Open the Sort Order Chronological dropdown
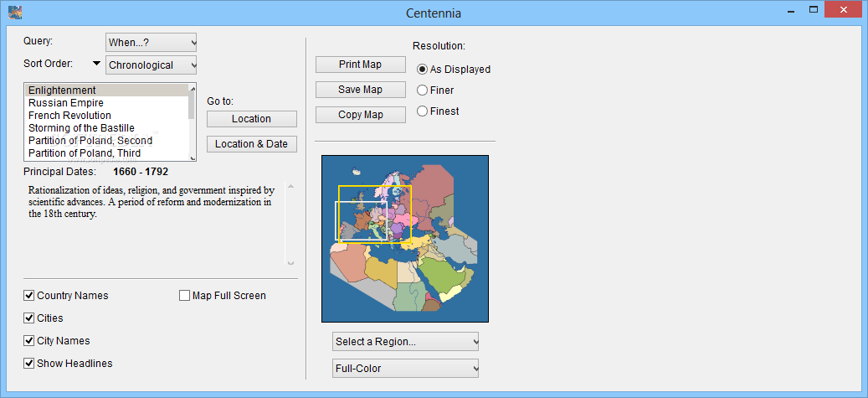Image resolution: width=868 pixels, height=398 pixels. click(152, 65)
